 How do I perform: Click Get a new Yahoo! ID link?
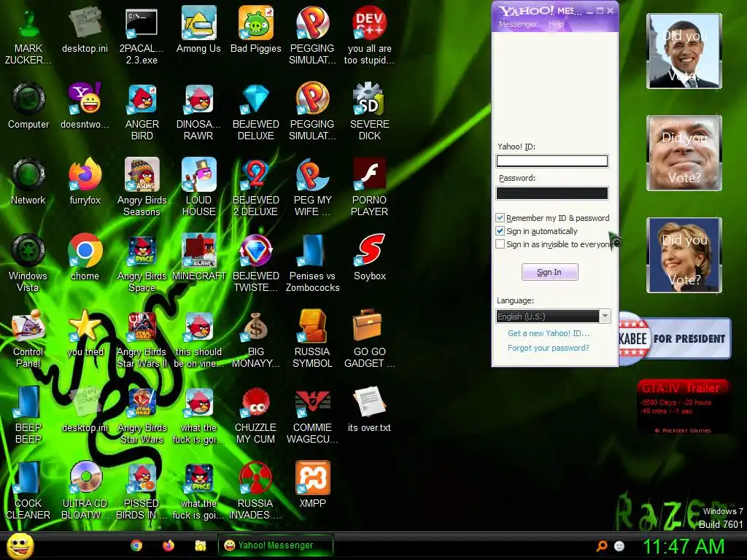tap(549, 333)
